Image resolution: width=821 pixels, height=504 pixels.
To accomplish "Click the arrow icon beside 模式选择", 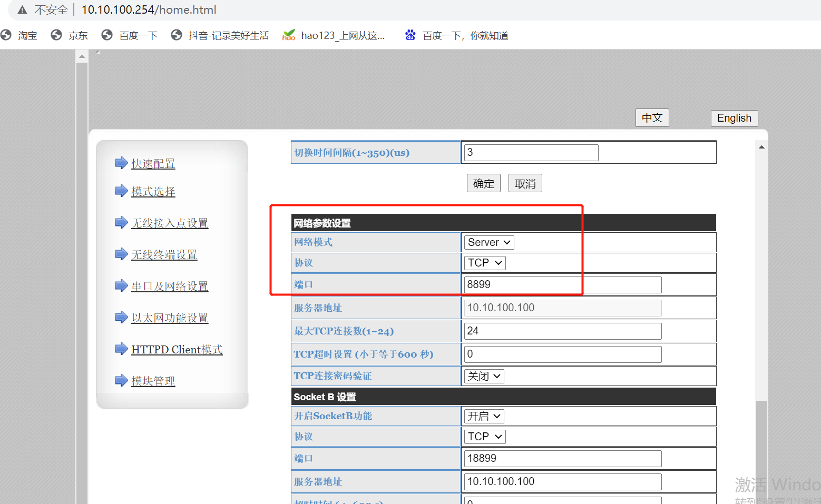I will pyautogui.click(x=121, y=191).
